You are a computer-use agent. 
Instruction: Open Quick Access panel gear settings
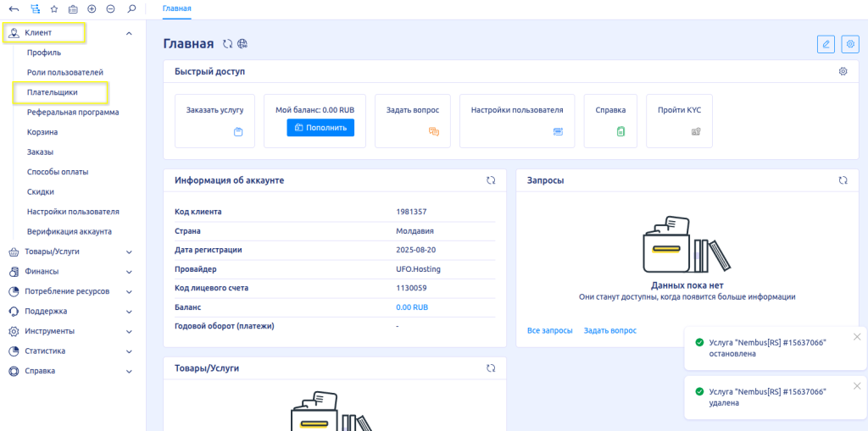[843, 72]
